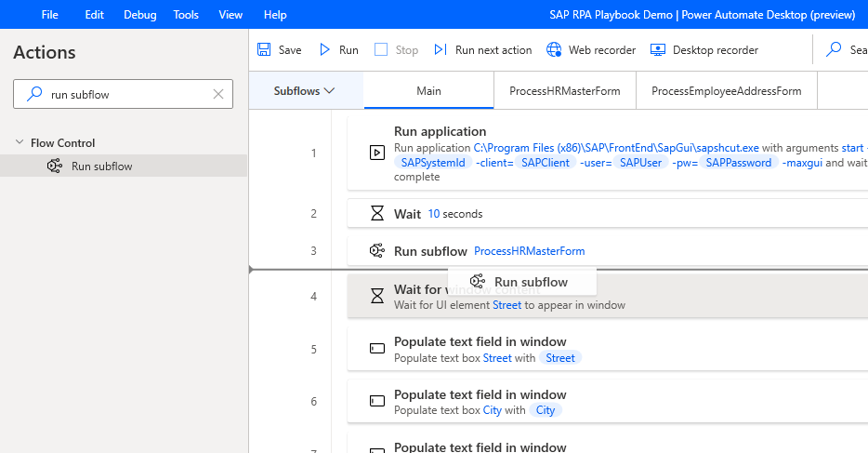The width and height of the screenshot is (868, 453).
Task: Click text field icon for City step
Action: pos(377,401)
